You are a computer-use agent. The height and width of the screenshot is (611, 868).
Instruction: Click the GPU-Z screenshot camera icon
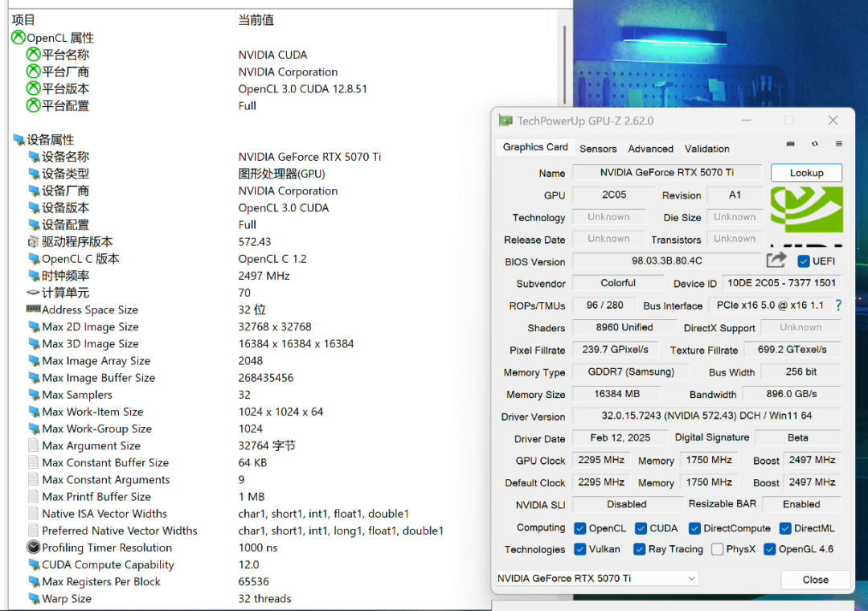[791, 144]
